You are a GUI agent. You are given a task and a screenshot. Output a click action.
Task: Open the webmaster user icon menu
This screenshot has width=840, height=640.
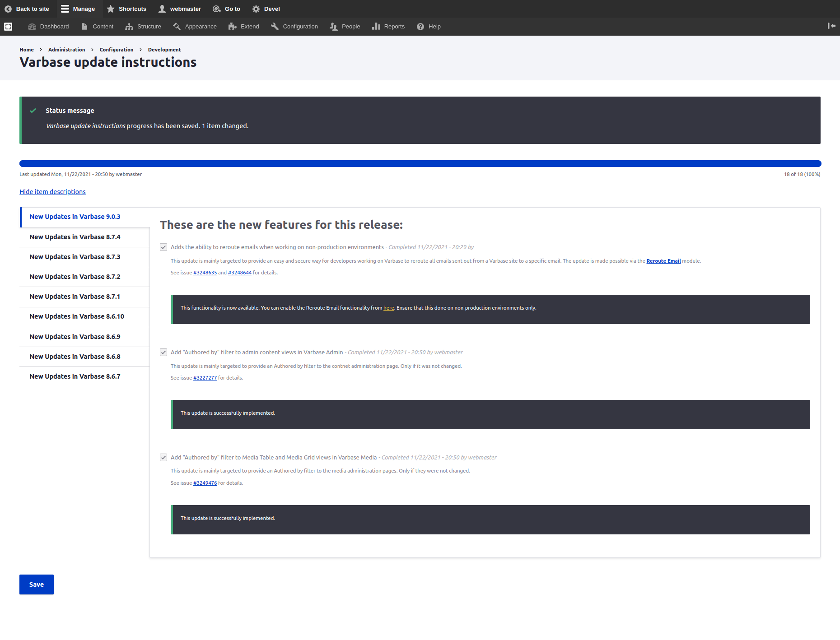click(162, 9)
